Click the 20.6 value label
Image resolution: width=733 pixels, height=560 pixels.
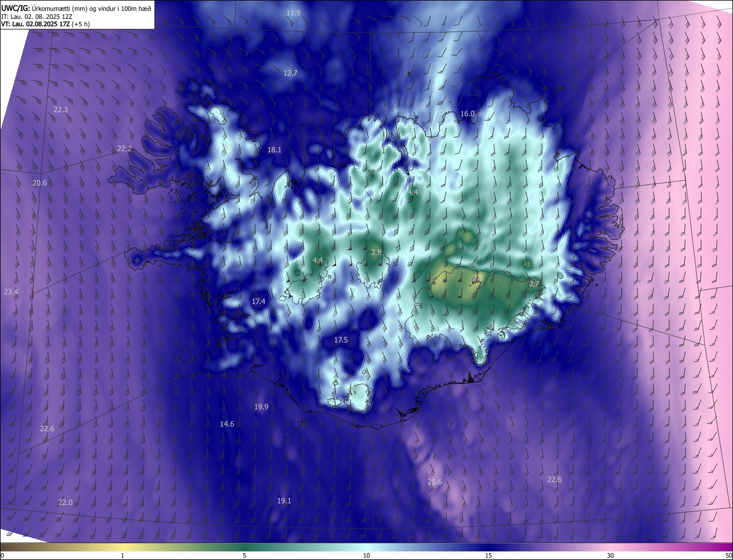tap(40, 183)
